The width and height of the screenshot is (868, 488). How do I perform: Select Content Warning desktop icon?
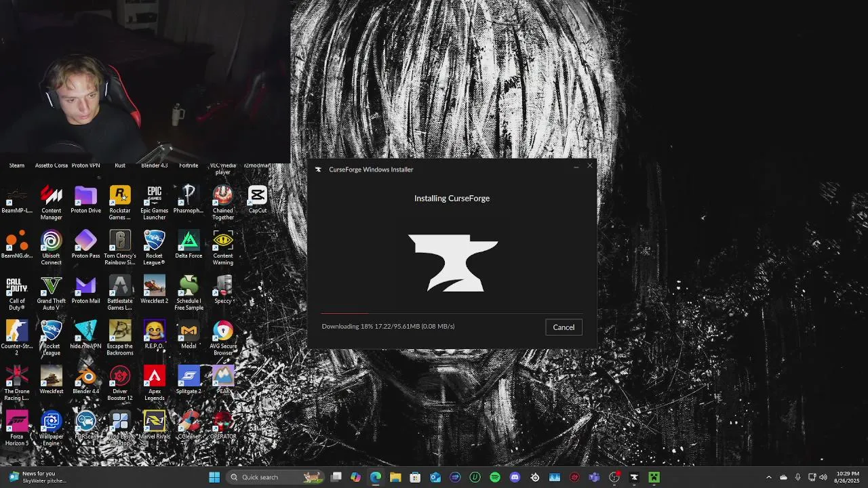click(x=223, y=248)
